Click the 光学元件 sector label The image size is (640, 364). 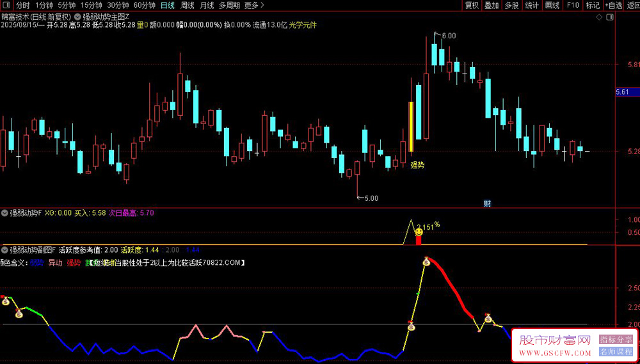[x=303, y=25]
